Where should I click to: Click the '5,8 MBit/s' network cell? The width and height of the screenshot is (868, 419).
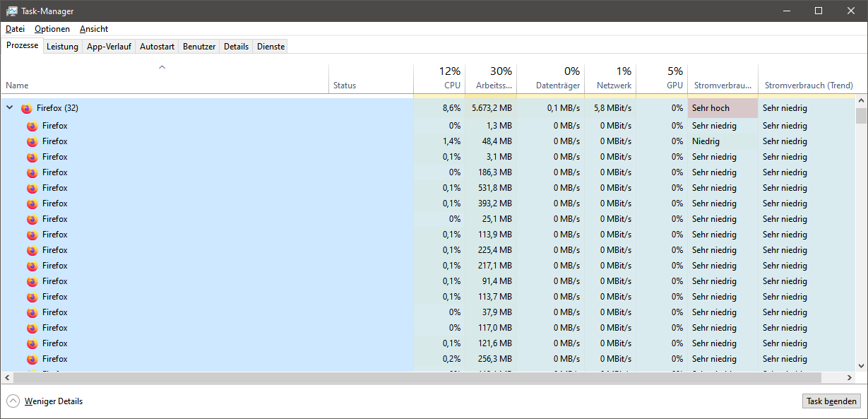tap(610, 108)
